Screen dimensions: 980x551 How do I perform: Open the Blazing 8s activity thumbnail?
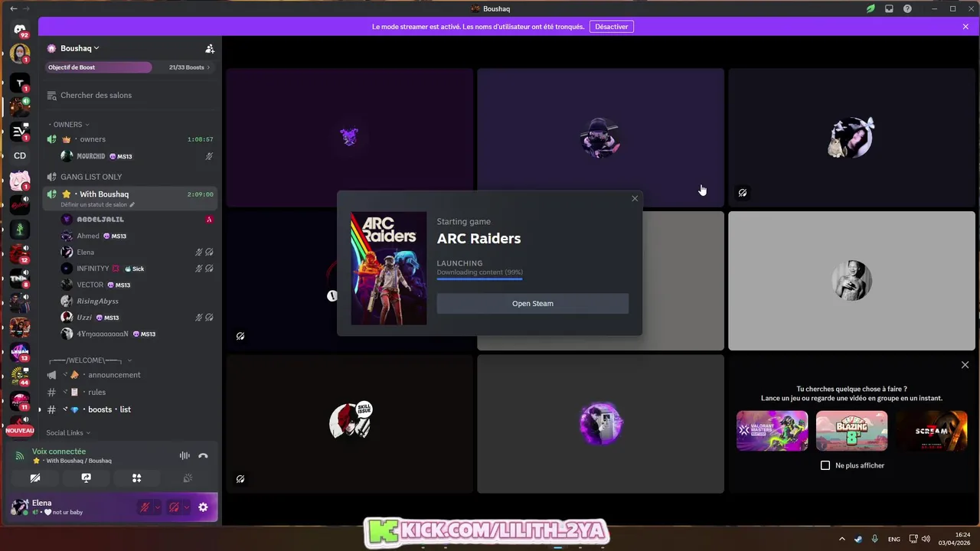pyautogui.click(x=851, y=431)
